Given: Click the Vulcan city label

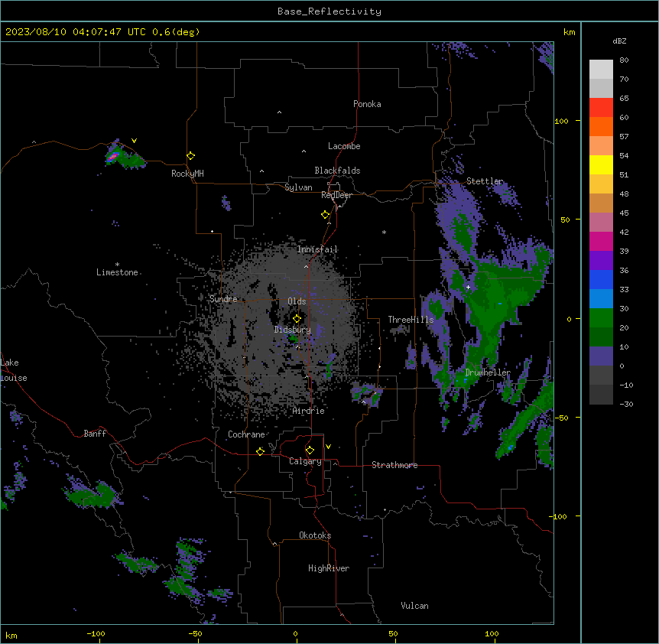Looking at the screenshot, I should coord(415,606).
